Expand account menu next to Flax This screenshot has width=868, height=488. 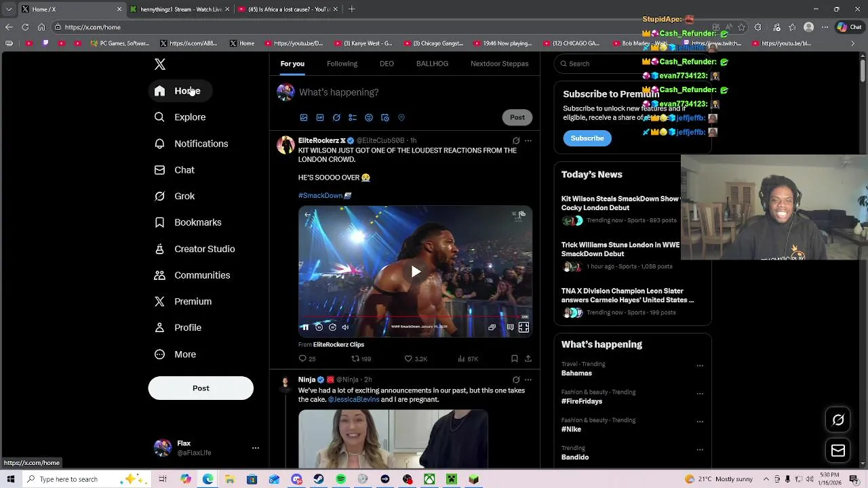pos(256,448)
